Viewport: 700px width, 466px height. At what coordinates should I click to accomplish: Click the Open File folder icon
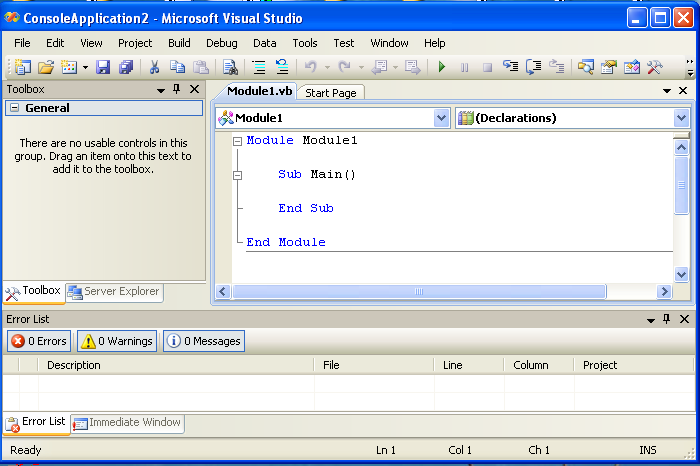pos(46,67)
